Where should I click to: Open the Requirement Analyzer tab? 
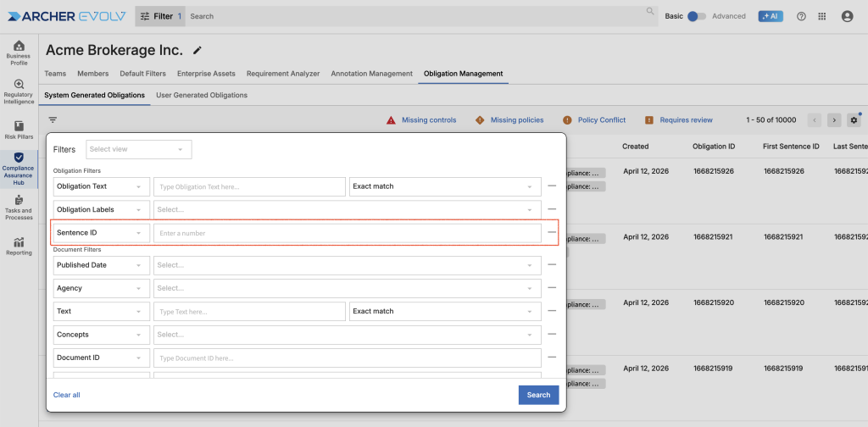283,74
